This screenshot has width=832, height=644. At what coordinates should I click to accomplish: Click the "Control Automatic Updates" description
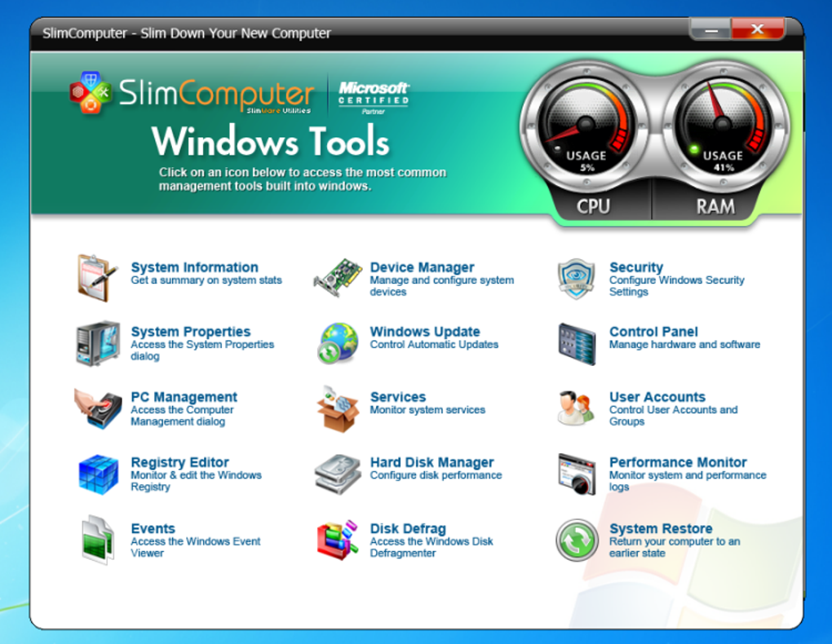pos(434,344)
